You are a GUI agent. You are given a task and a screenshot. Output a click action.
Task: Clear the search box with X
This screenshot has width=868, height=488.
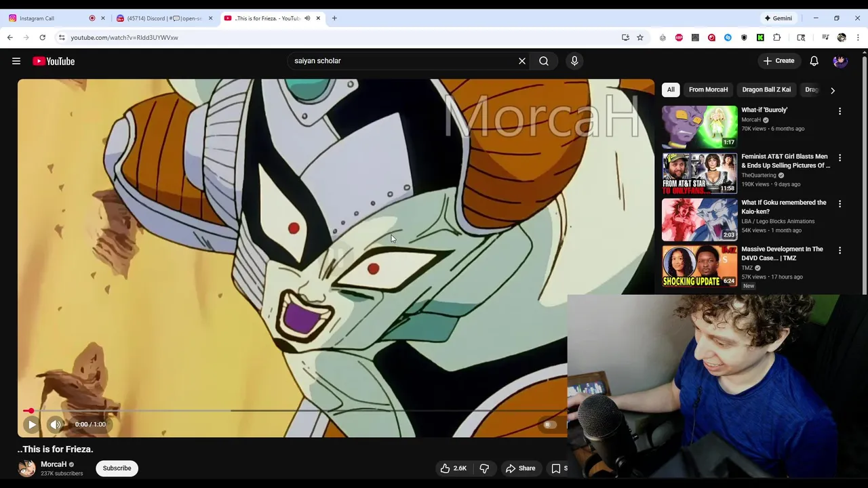(x=522, y=61)
